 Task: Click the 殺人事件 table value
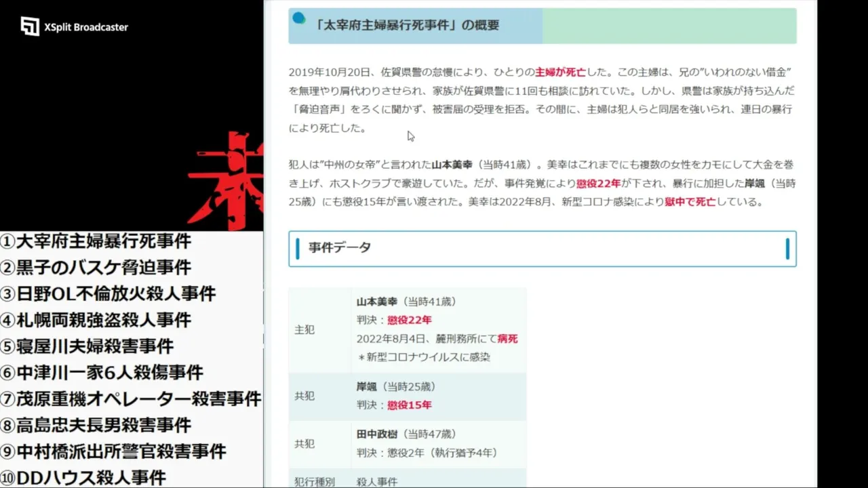pos(377,482)
